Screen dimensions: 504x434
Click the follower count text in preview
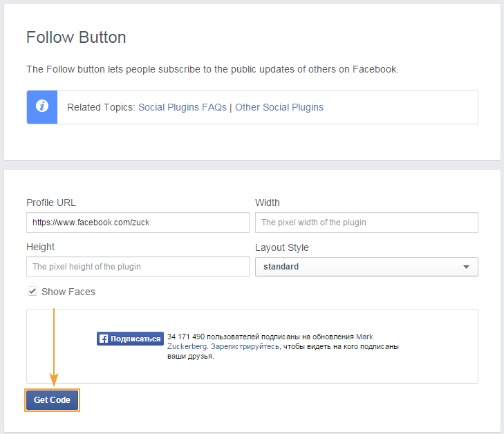pos(186,337)
